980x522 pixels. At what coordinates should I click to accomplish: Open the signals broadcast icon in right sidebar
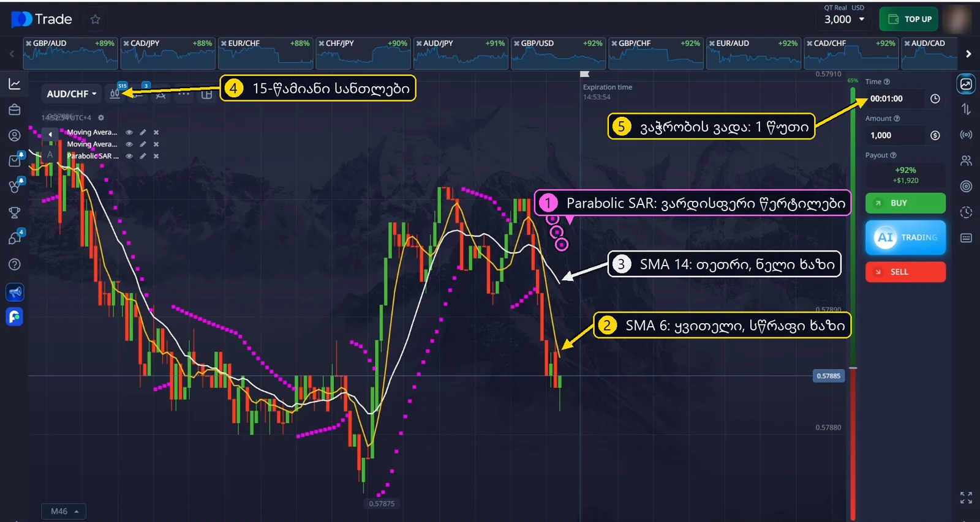(966, 135)
